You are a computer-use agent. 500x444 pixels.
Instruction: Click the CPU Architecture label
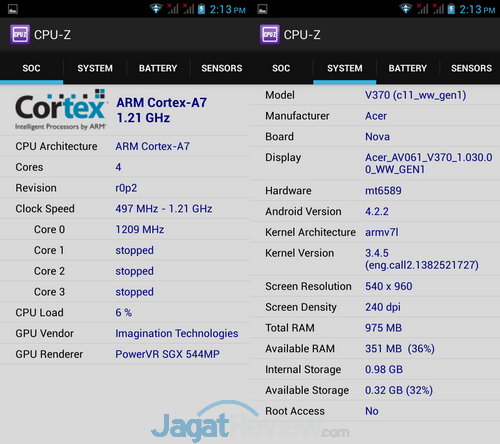56,146
